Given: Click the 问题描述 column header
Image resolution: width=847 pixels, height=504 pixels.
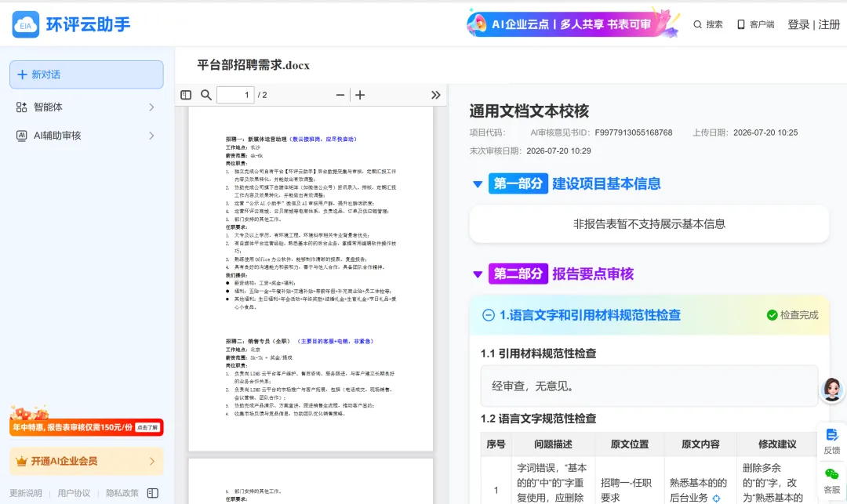Looking at the screenshot, I should pos(553,444).
